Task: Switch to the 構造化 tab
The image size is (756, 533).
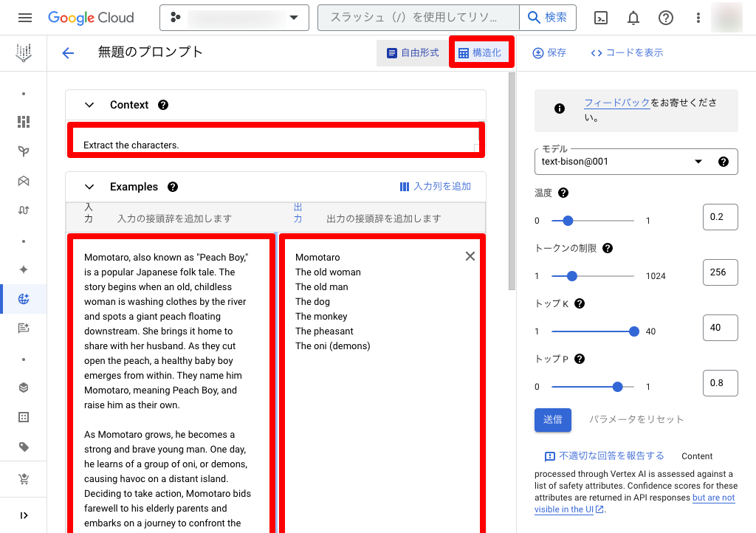Action: click(x=480, y=53)
